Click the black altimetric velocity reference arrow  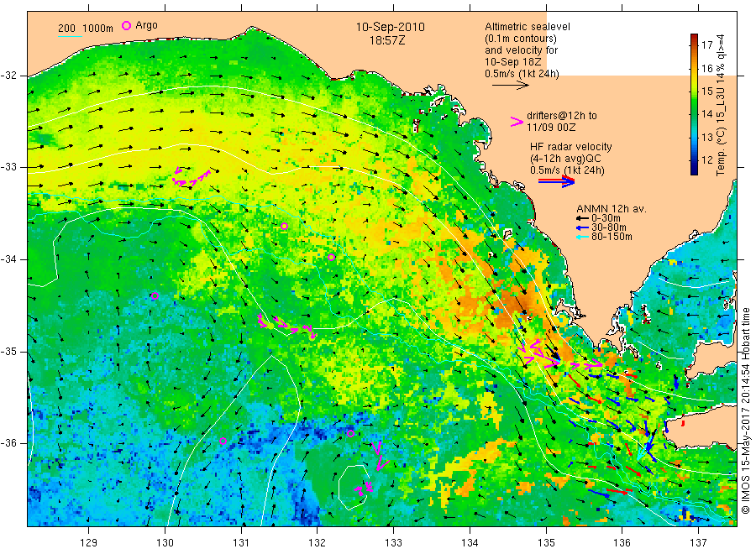pos(510,86)
